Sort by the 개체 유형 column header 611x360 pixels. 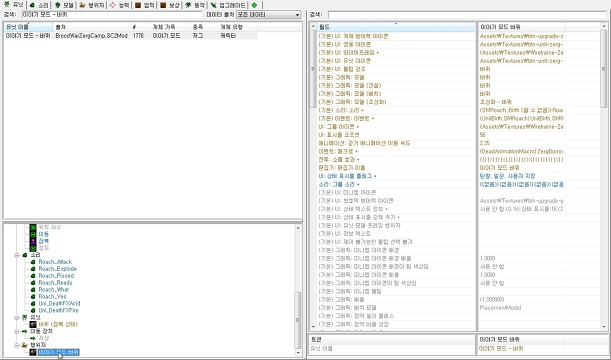tap(237, 27)
